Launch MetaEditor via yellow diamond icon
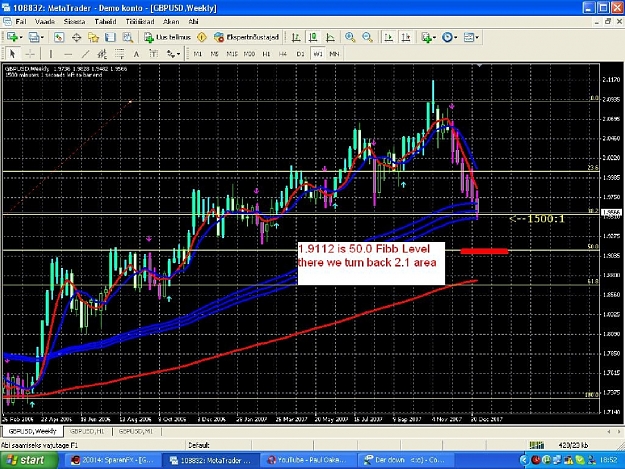The width and height of the screenshot is (625, 469). coord(202,37)
